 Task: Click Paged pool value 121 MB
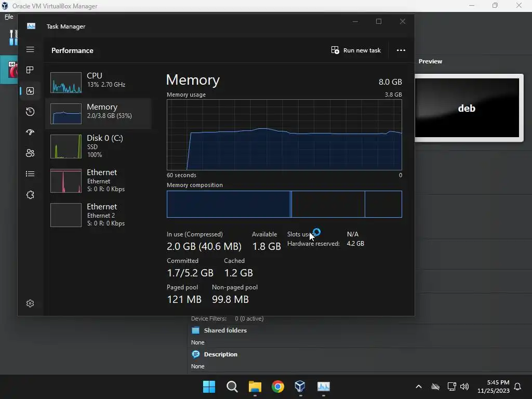click(x=184, y=299)
